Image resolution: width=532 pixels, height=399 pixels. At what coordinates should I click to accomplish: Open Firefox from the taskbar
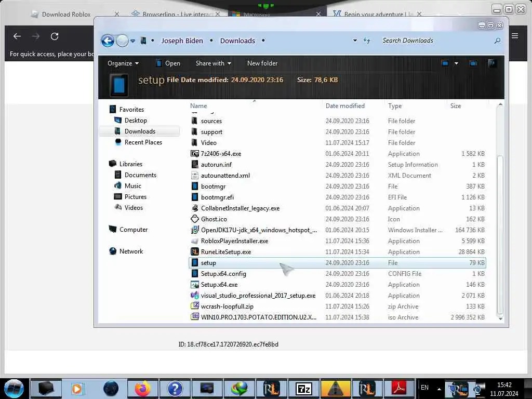143,389
